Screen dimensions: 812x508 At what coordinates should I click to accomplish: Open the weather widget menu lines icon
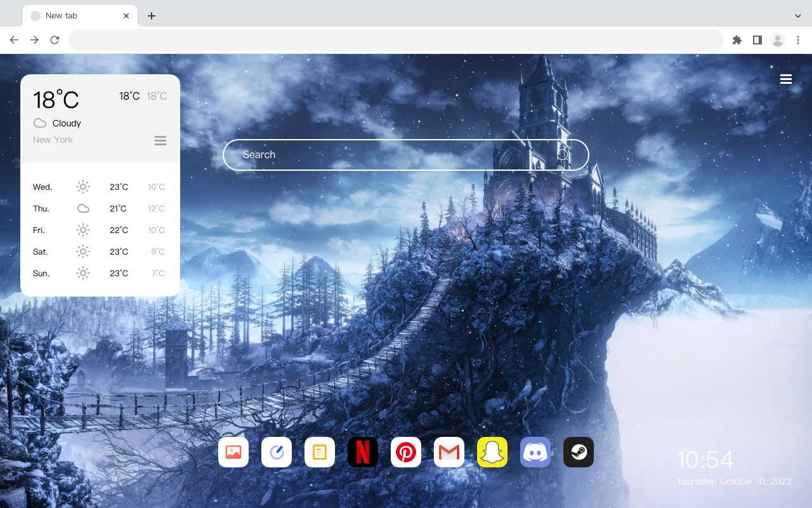pyautogui.click(x=160, y=140)
